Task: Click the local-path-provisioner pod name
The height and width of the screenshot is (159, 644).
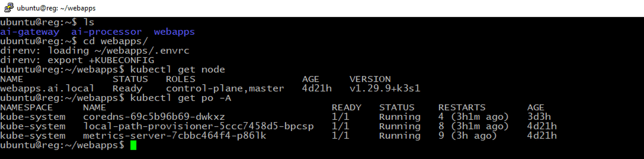Action: pos(198,126)
